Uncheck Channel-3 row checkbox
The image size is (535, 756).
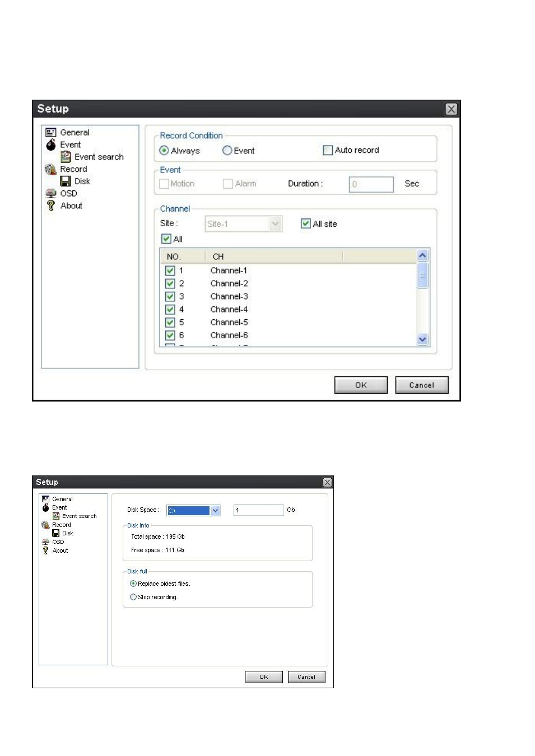(170, 296)
